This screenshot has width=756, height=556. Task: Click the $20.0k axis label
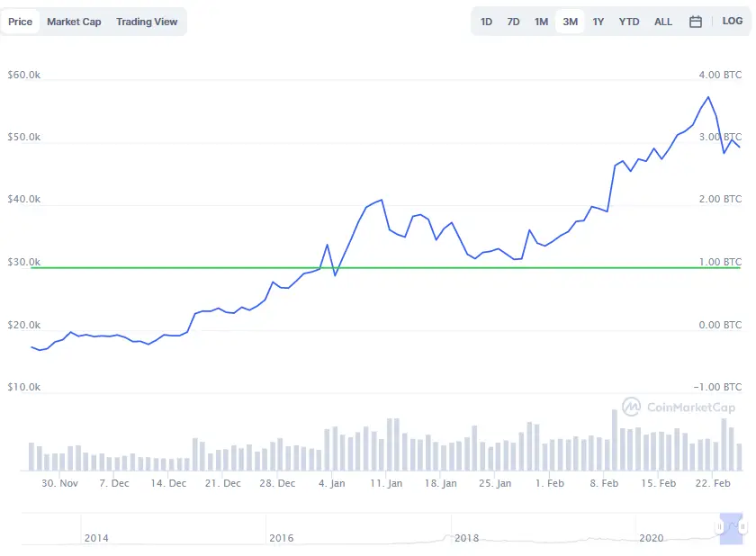[x=23, y=325]
